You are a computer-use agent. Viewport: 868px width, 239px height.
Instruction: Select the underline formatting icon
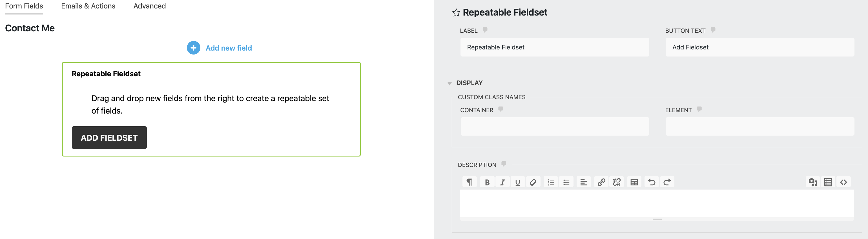(x=518, y=182)
